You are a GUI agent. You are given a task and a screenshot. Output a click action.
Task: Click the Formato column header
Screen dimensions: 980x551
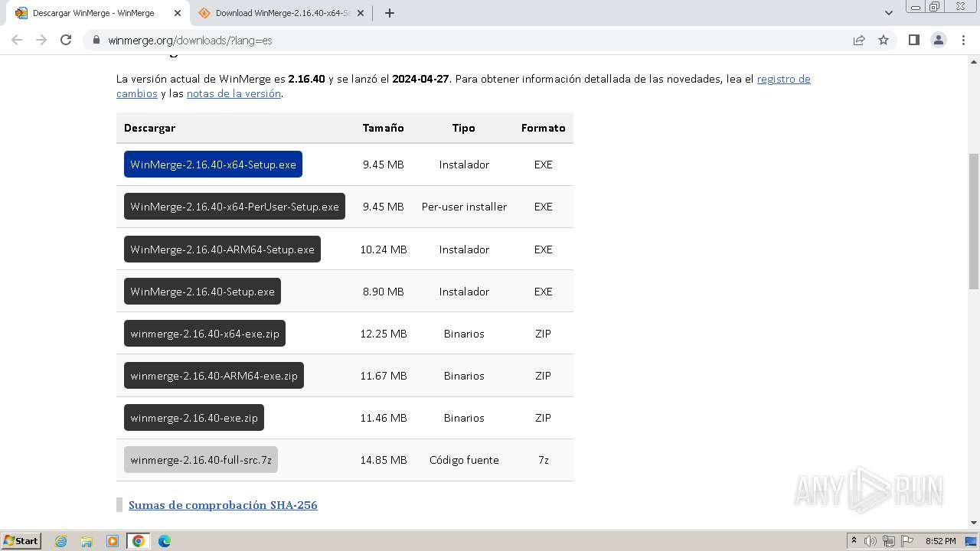543,128
